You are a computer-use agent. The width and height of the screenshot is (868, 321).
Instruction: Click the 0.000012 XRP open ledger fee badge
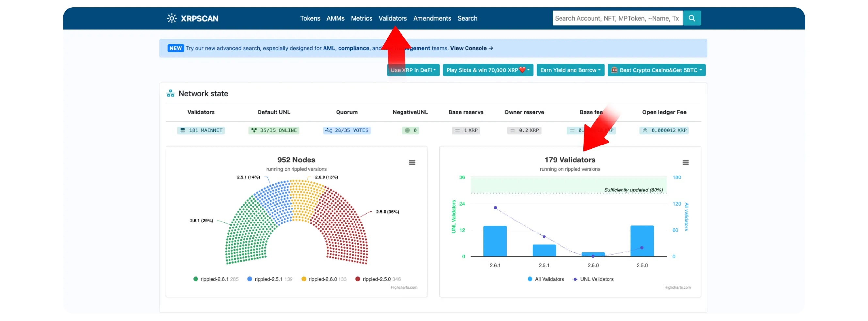coord(664,130)
